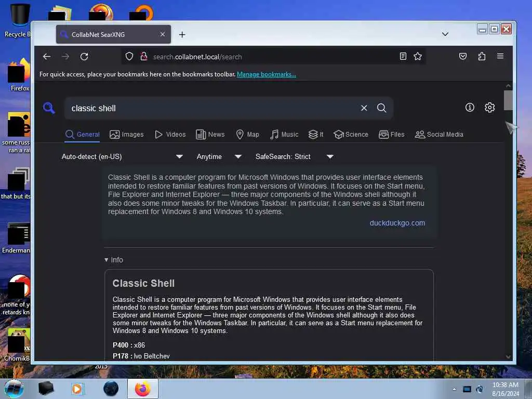
Task: Open the Recycle Bin desktop icon
Action: (18, 20)
